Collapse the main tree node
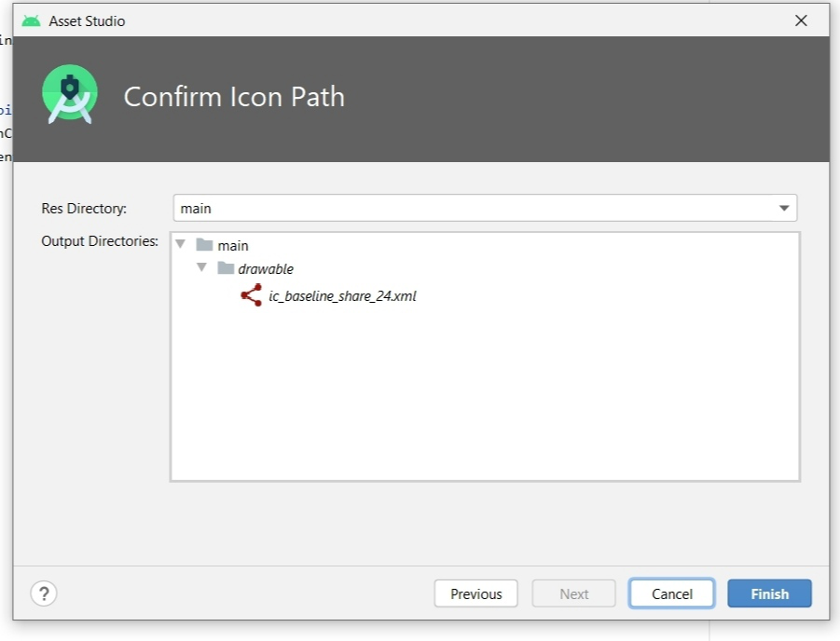 click(x=180, y=245)
